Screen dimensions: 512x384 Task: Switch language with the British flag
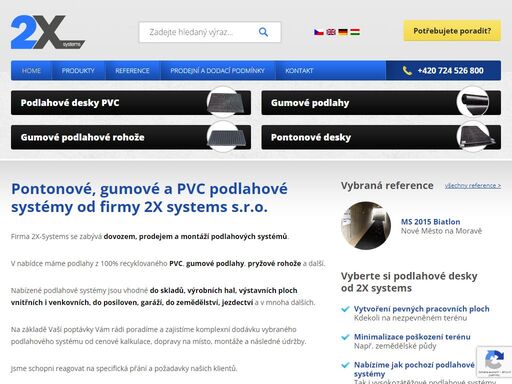tap(331, 32)
